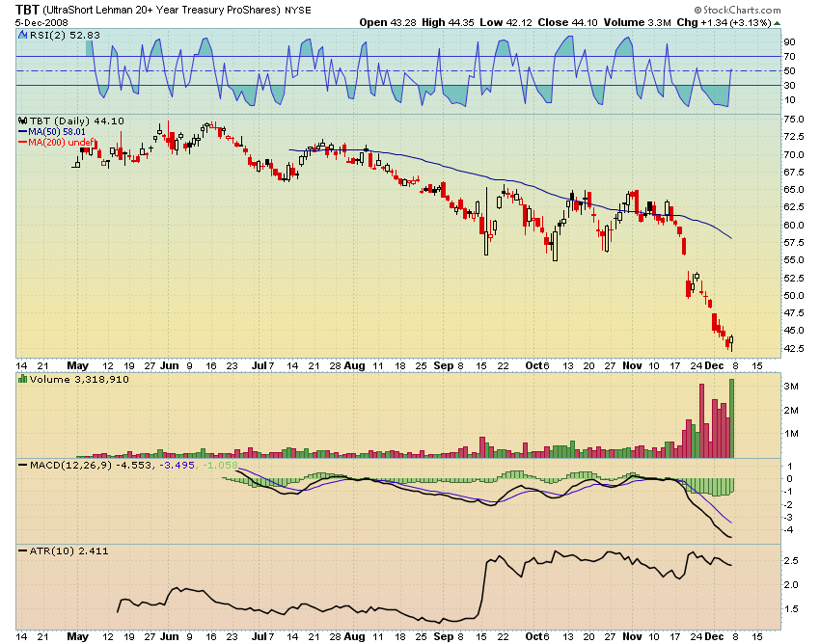Click the blue legend dash before MA(50)
The height and width of the screenshot is (644, 820).
point(22,132)
